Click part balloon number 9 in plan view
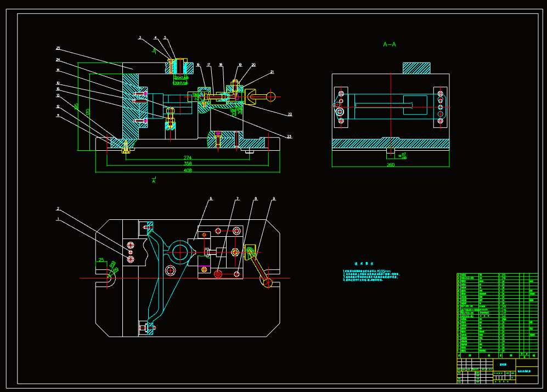The height and width of the screenshot is (392, 547). tap(274, 199)
